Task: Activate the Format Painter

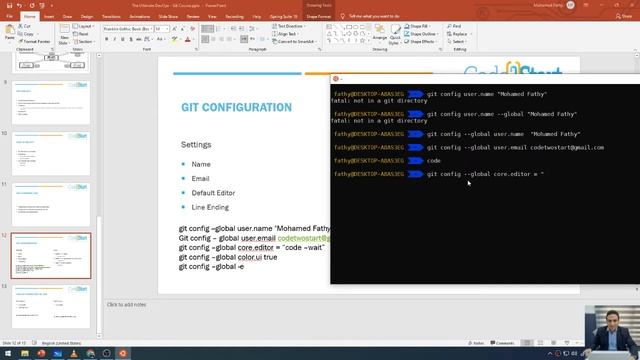Action: click(x=34, y=42)
